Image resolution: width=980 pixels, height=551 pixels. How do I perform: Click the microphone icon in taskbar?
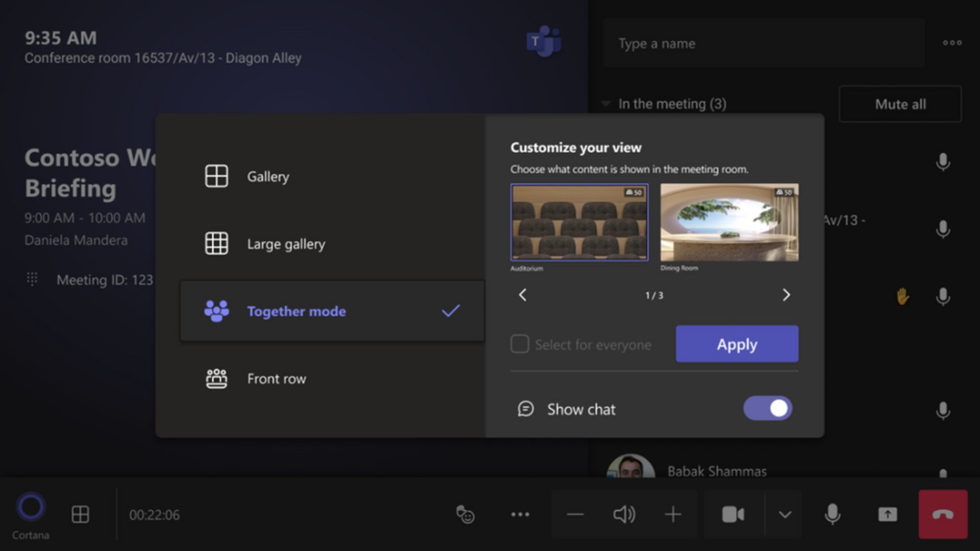(832, 515)
